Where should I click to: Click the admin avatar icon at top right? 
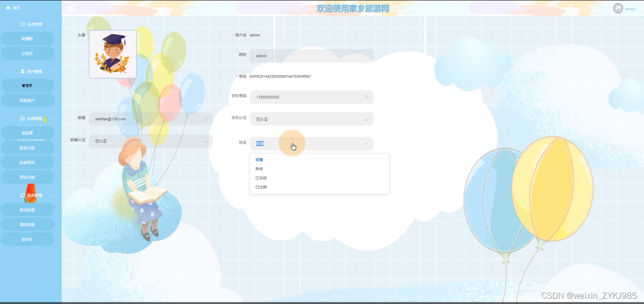[618, 8]
